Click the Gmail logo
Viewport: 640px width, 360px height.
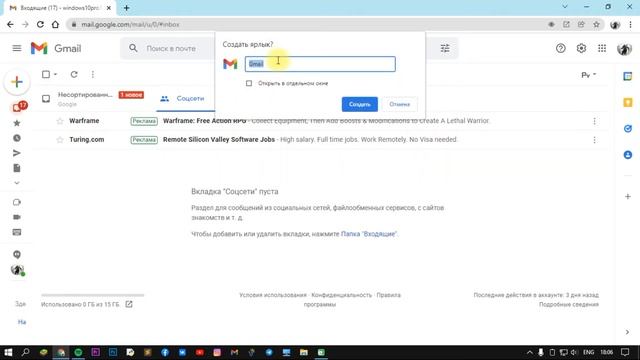(x=56, y=48)
